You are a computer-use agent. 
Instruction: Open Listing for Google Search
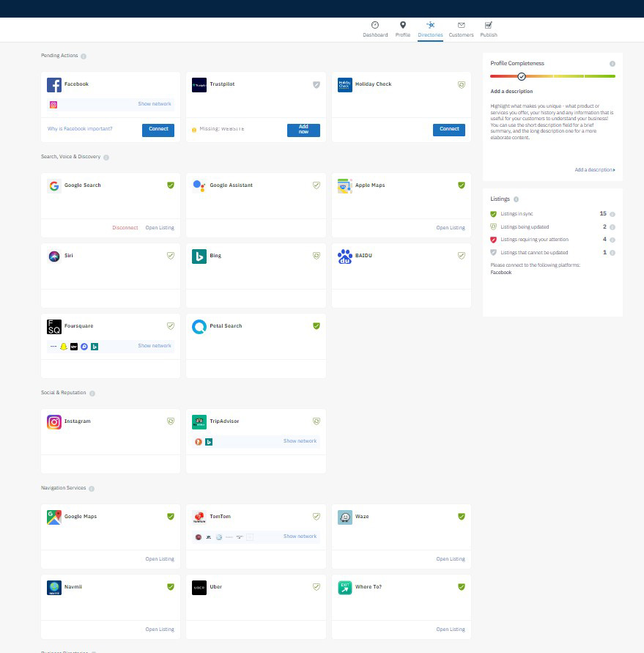click(x=160, y=228)
